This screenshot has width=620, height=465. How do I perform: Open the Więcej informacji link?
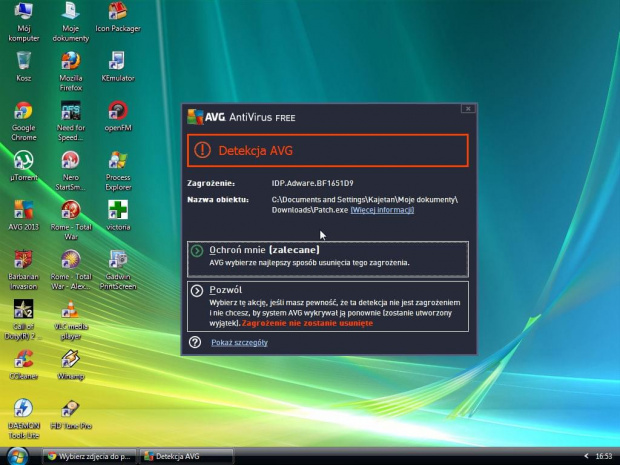[x=382, y=210]
